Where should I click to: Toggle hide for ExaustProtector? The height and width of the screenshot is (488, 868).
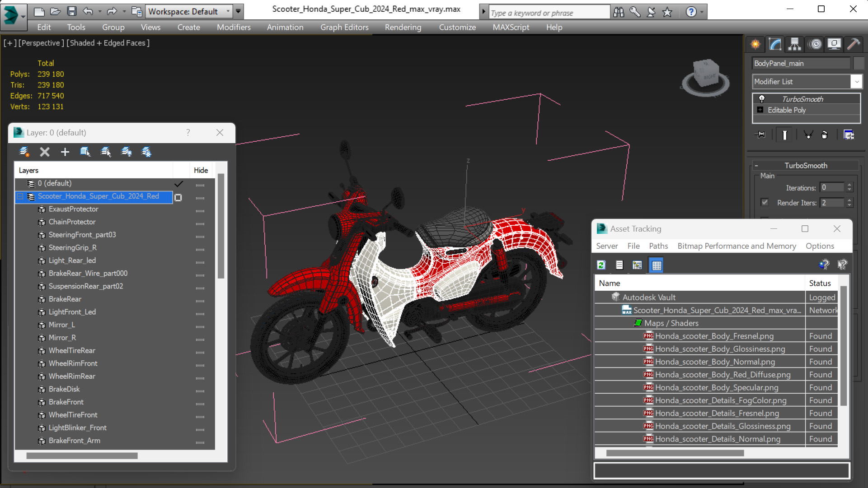click(x=200, y=211)
